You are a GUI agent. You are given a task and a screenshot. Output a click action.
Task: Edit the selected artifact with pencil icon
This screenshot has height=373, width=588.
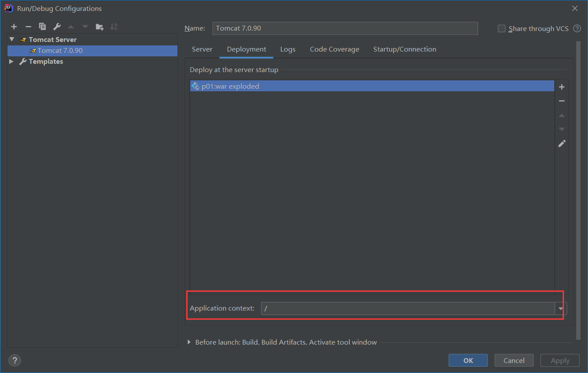[562, 143]
